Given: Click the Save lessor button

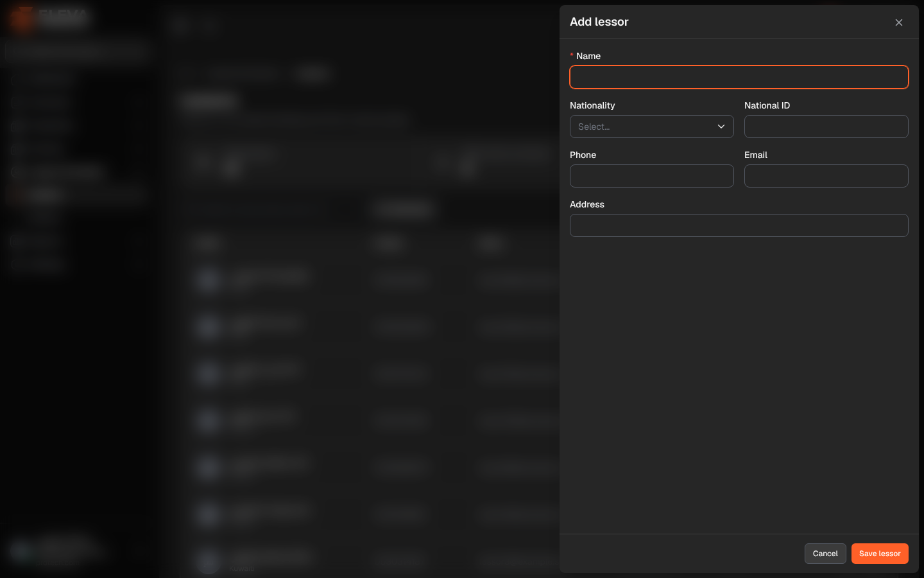Looking at the screenshot, I should tap(880, 554).
